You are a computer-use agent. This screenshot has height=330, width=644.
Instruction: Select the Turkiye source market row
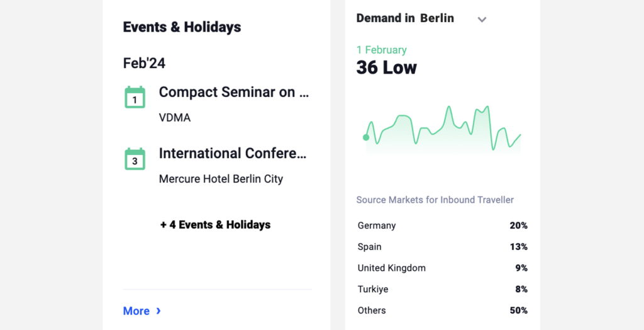442,289
